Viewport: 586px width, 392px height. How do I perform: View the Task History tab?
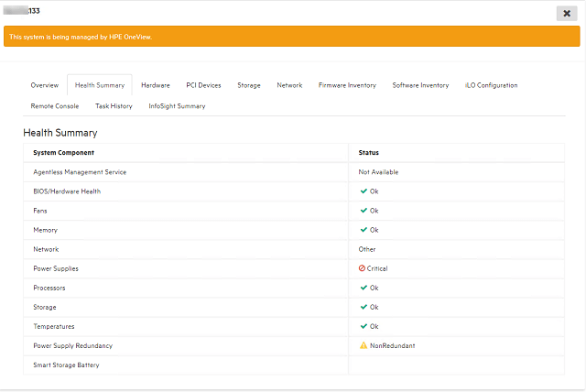click(114, 106)
